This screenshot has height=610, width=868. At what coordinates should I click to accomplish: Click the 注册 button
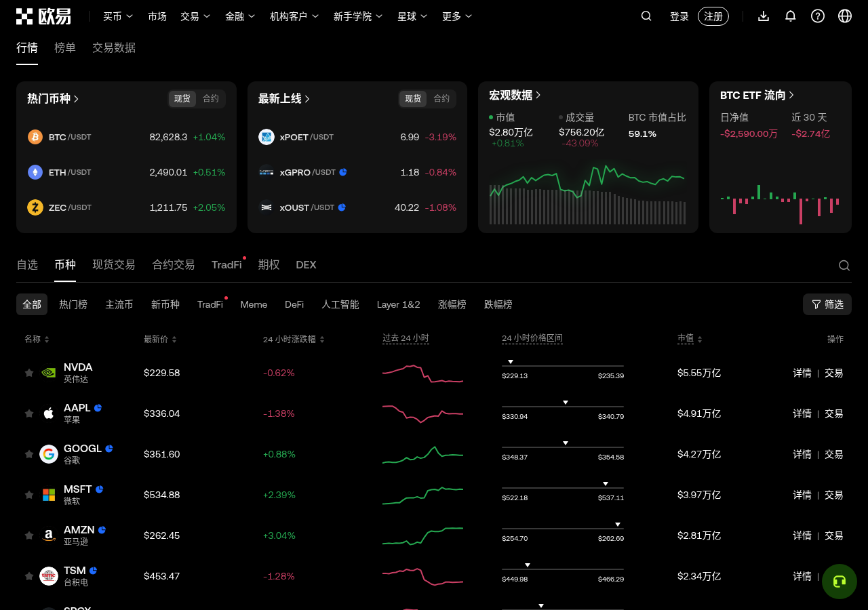coord(713,16)
